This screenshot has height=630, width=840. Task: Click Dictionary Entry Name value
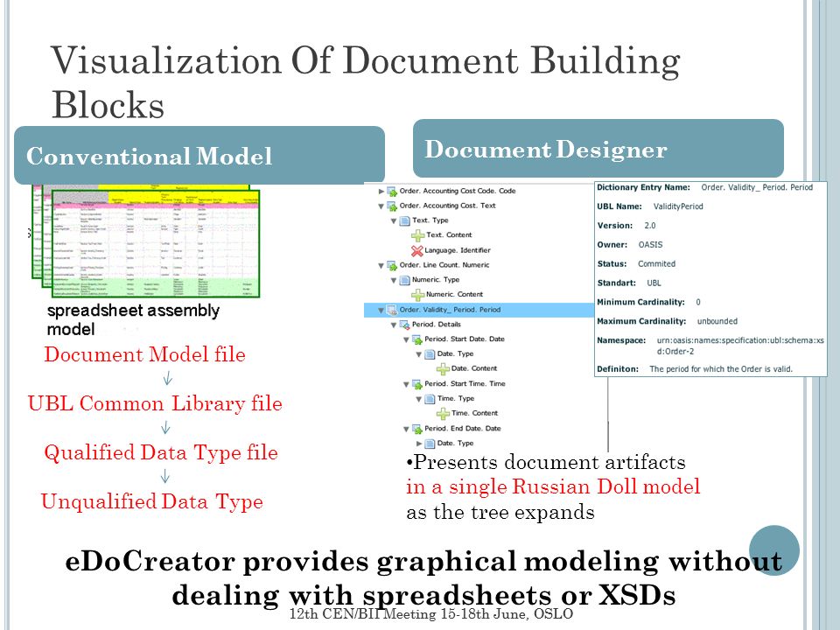[757, 187]
